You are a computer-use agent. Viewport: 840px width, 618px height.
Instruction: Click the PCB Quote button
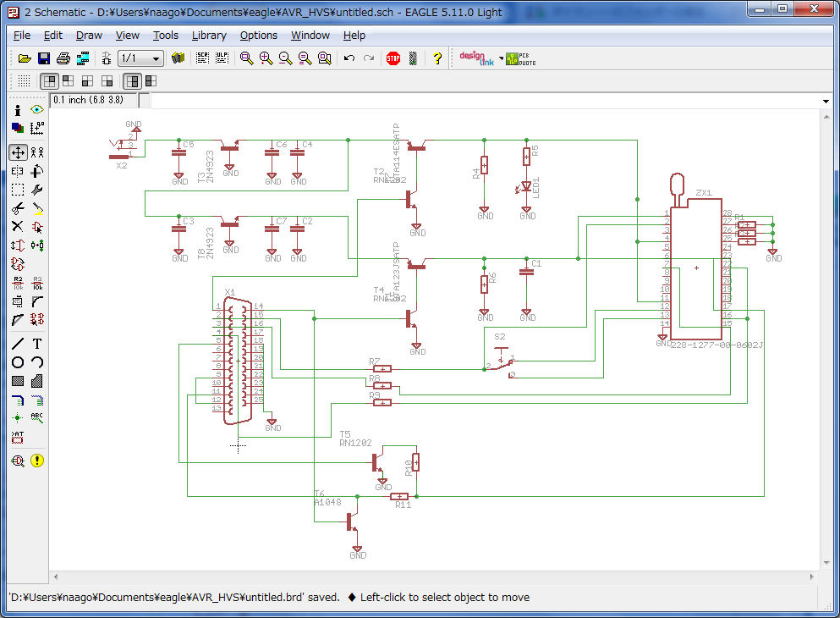[521, 58]
